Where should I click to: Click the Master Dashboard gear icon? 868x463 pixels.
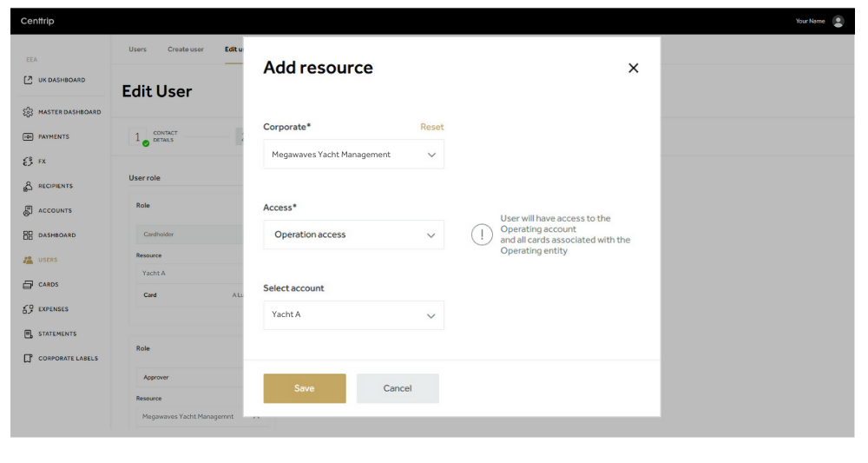28,112
